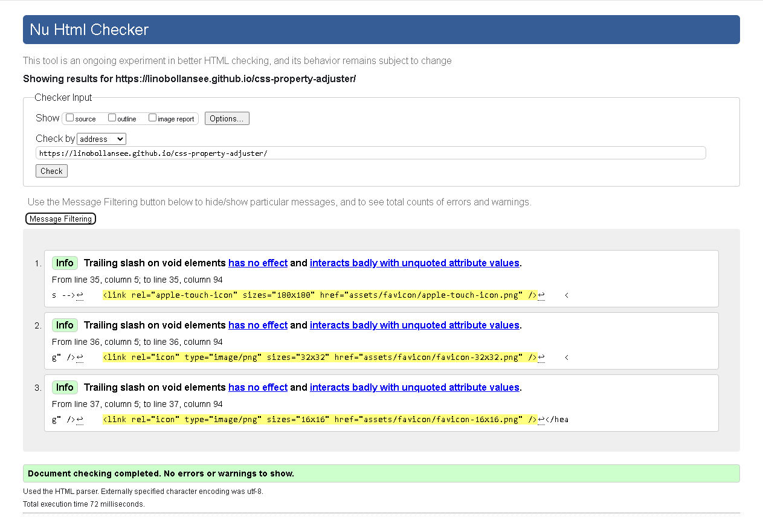Open the unquoted attribute values link in message 2
This screenshot has height=532, width=763.
pos(414,325)
